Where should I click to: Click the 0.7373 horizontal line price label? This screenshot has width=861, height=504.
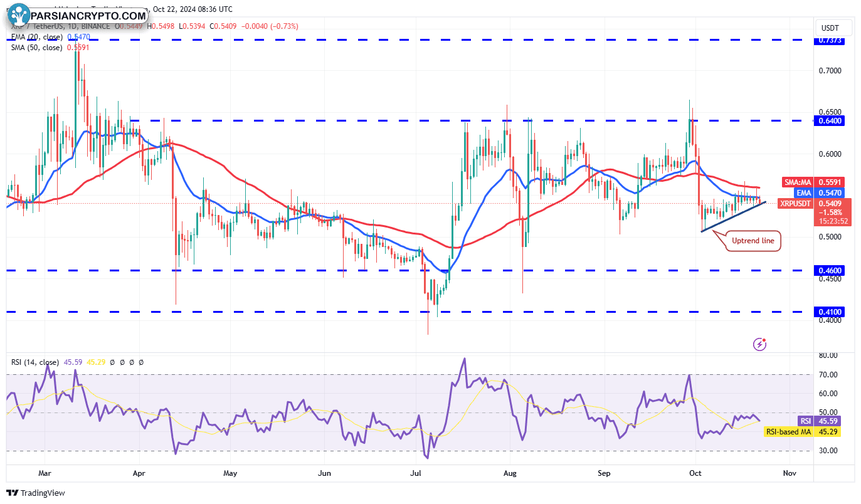pos(830,40)
